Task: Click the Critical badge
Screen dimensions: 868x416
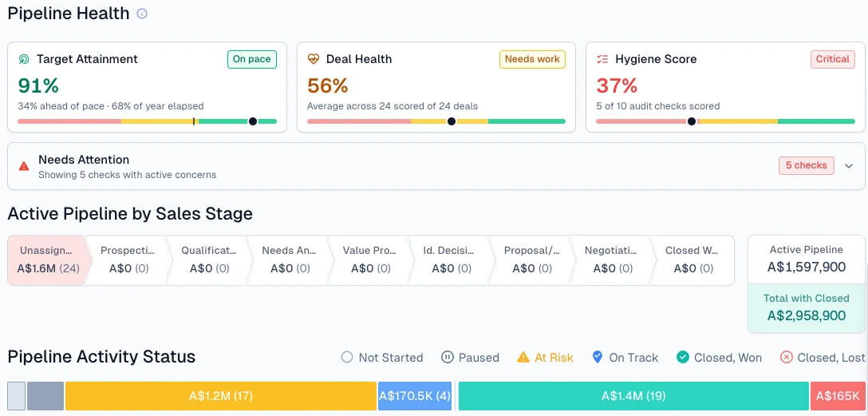Action: pos(833,59)
